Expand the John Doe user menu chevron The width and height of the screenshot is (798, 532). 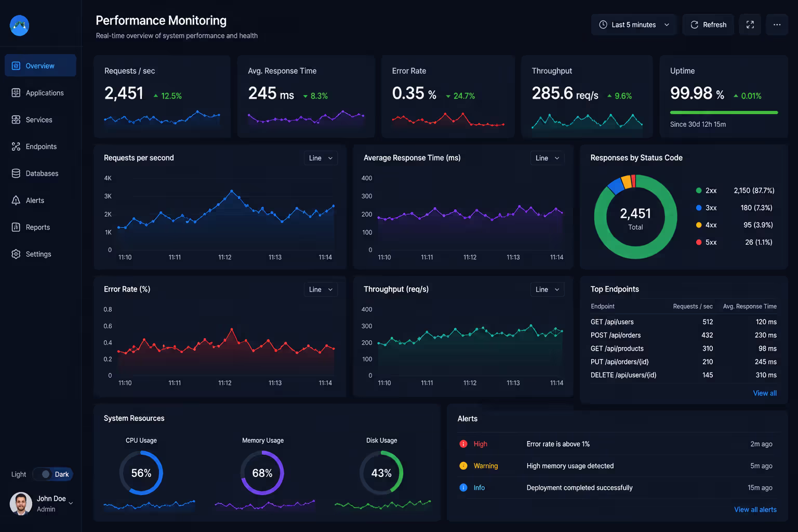pos(71,503)
